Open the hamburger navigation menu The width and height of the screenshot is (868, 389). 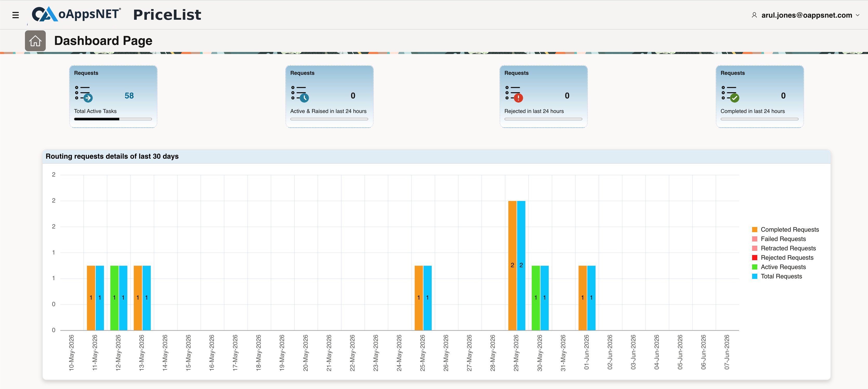pyautogui.click(x=15, y=15)
